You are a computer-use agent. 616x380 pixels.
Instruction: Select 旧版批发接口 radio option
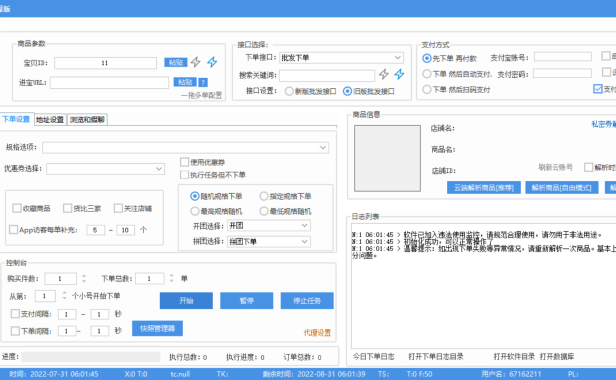[368, 91]
